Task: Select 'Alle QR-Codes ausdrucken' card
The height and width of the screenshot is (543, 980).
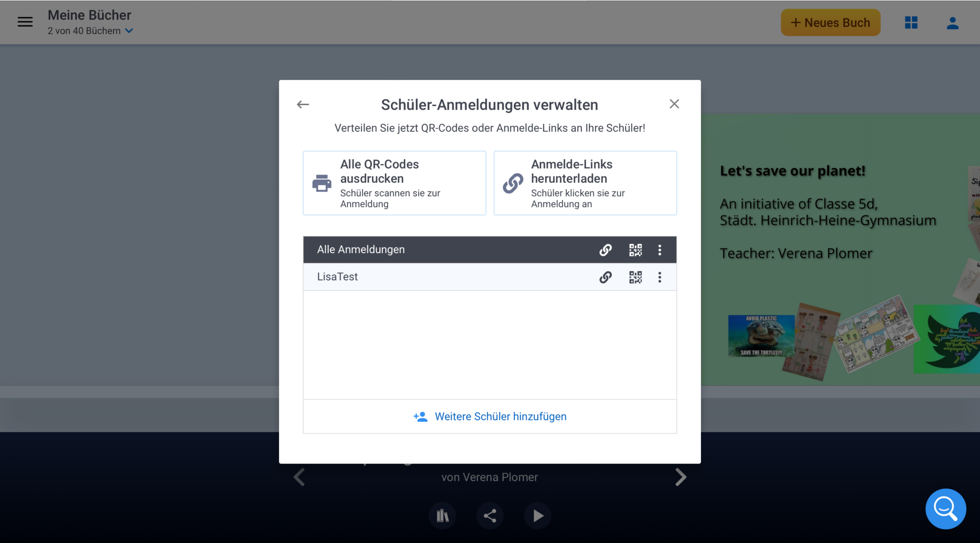Action: (394, 183)
